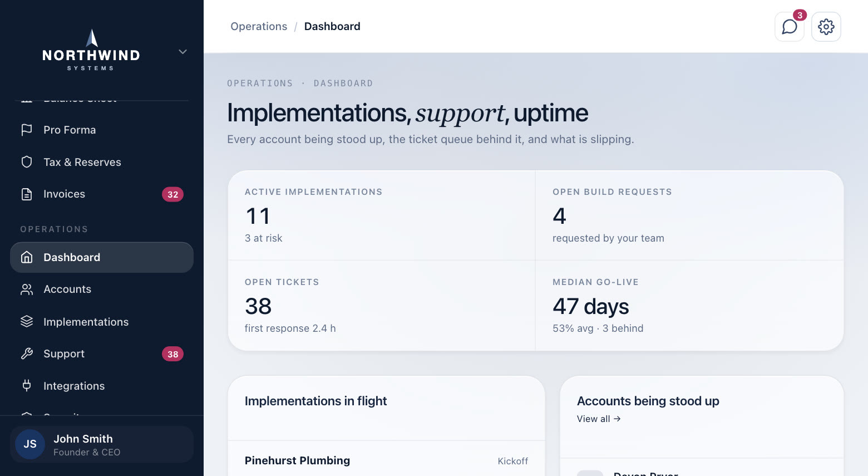Screen dimensions: 868x476
Task: Open the messages chat bubble icon
Action: tap(789, 27)
